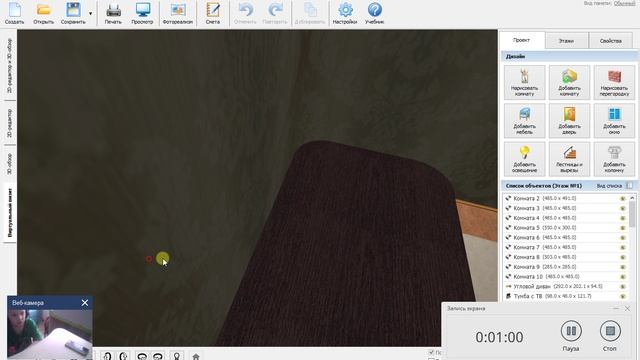
Task: Click the Нарисовать комнату button
Action: (524, 82)
